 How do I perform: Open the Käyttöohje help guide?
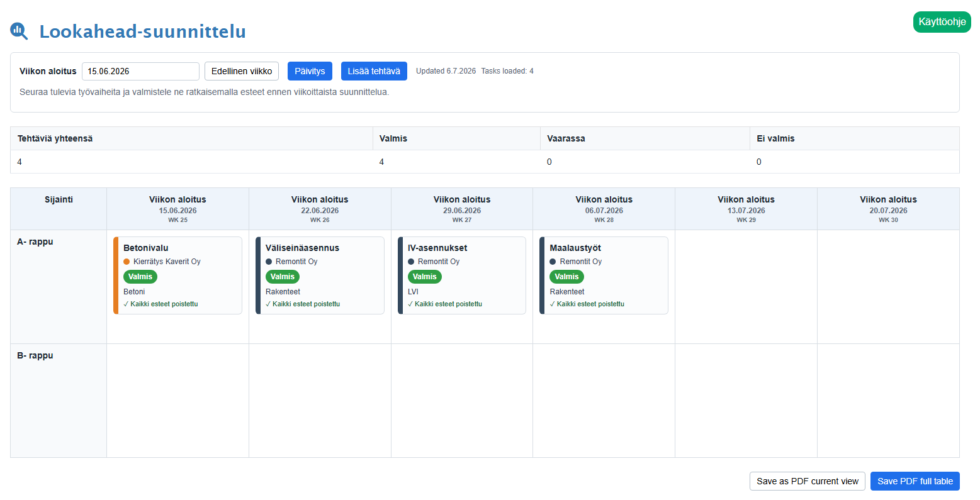(x=942, y=22)
